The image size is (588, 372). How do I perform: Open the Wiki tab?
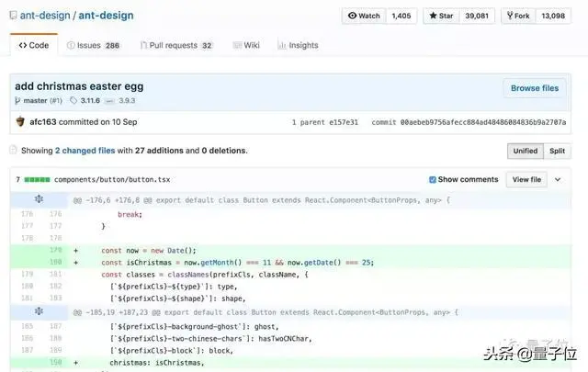[x=245, y=45]
